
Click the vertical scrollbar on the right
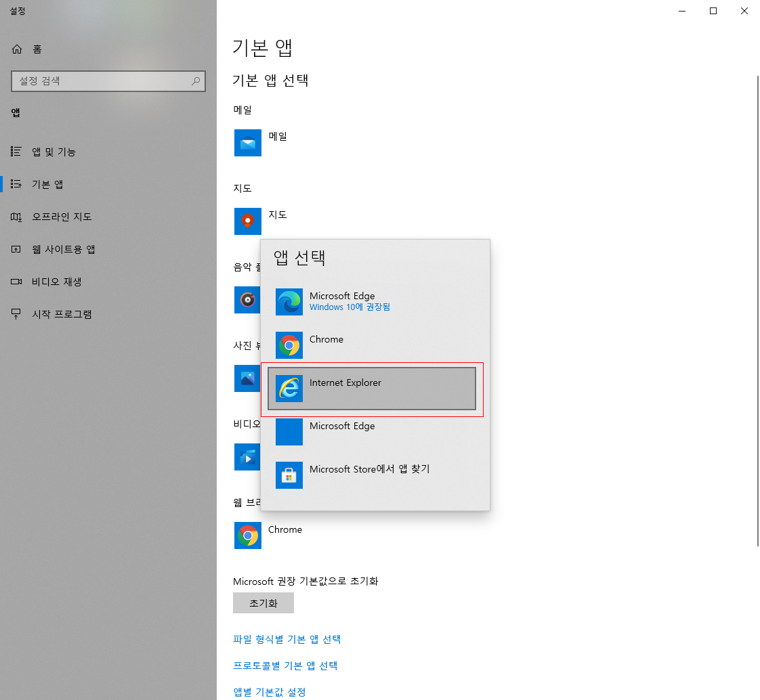(757, 310)
